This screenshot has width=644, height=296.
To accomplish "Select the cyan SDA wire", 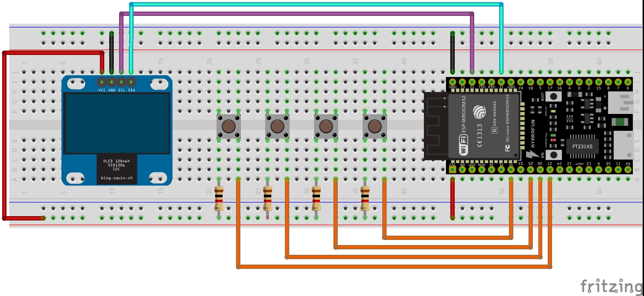I will coord(316,4).
